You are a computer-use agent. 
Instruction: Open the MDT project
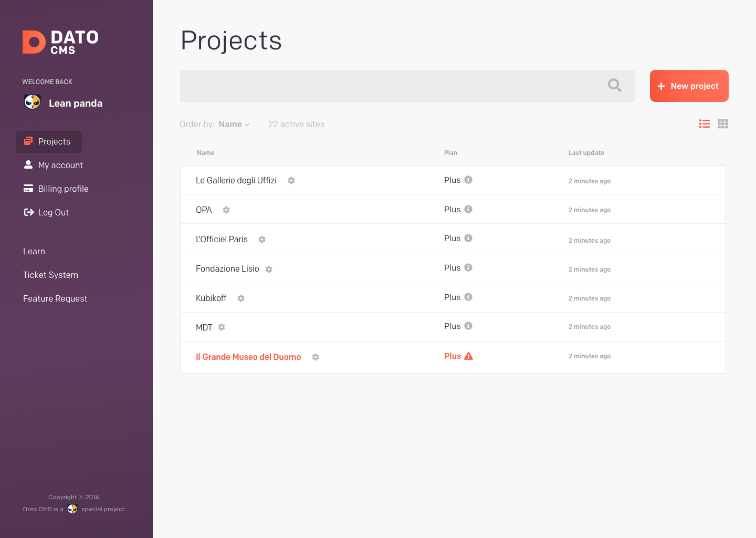click(x=204, y=327)
